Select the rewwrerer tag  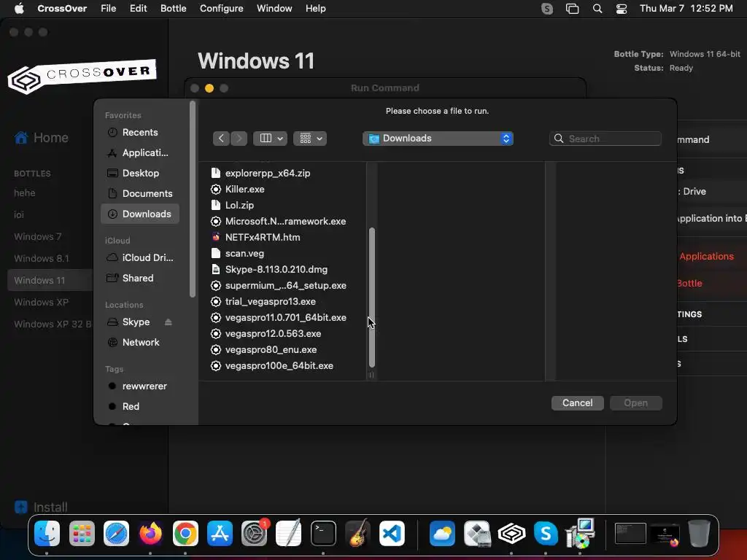click(x=140, y=386)
